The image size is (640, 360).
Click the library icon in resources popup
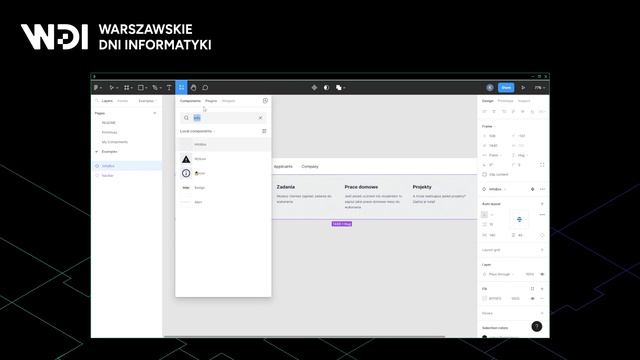click(265, 101)
